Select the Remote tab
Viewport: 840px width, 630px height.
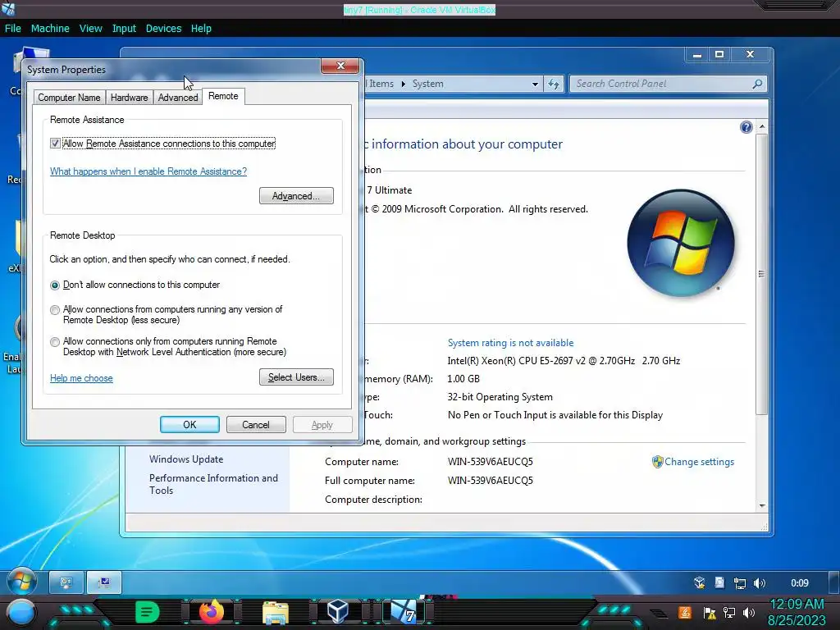pyautogui.click(x=223, y=97)
